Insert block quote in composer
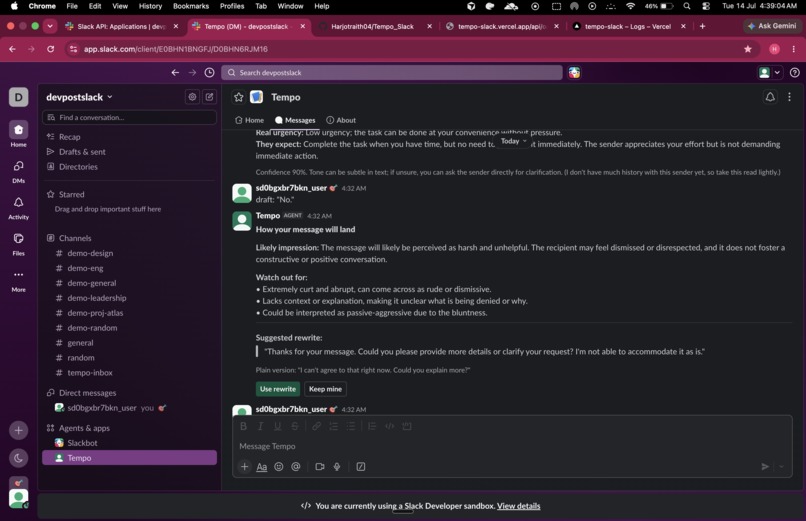806x521 pixels. [372, 426]
